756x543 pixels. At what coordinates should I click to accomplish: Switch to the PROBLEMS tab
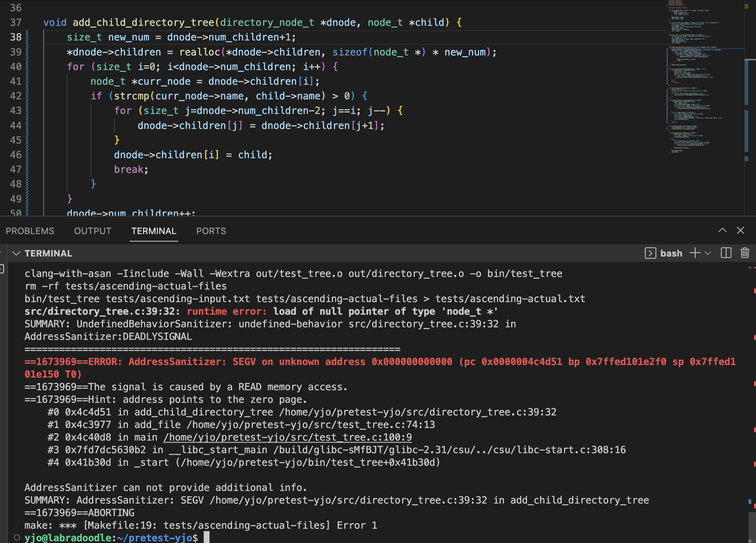click(x=30, y=231)
